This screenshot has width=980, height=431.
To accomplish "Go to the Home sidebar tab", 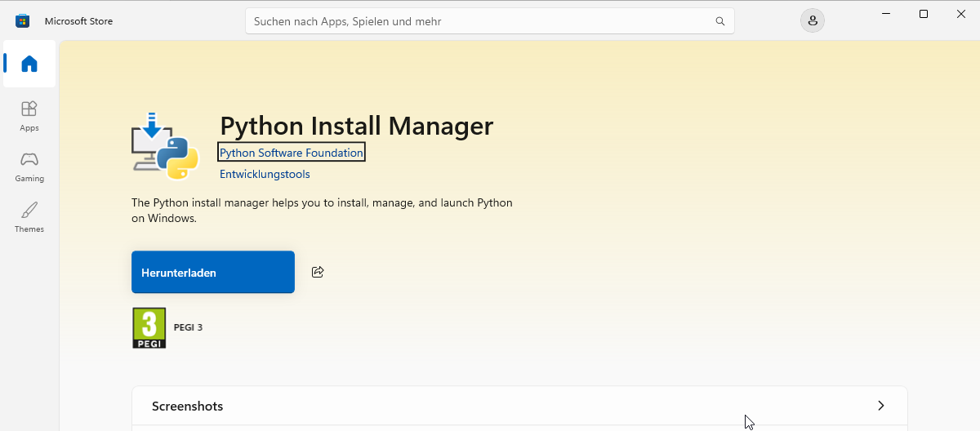I will 29,64.
